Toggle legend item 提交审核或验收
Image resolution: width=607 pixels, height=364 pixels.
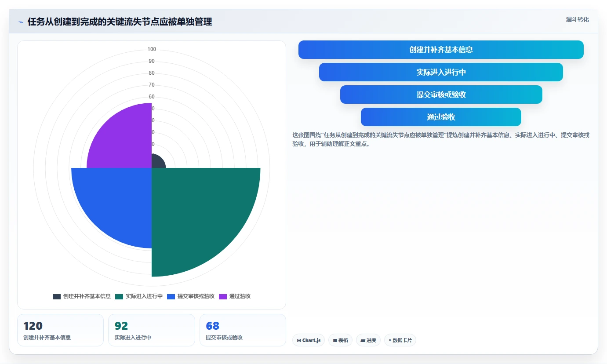pyautogui.click(x=191, y=296)
